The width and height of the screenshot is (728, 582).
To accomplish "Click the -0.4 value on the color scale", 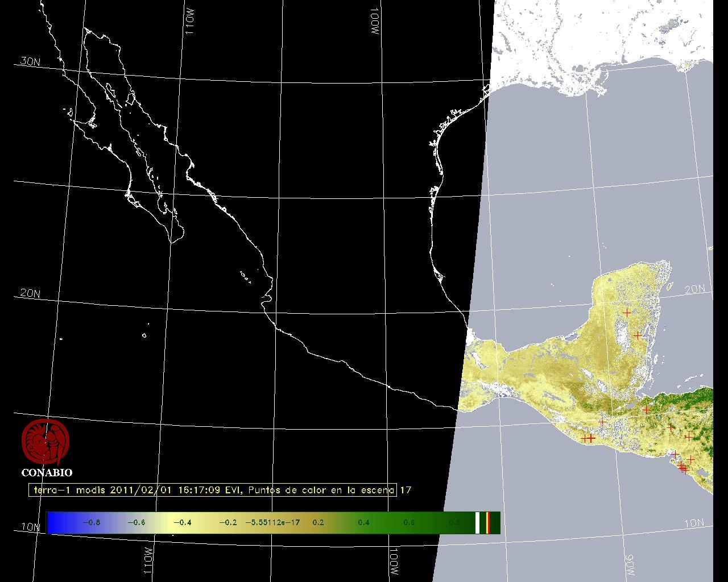I will (x=181, y=522).
